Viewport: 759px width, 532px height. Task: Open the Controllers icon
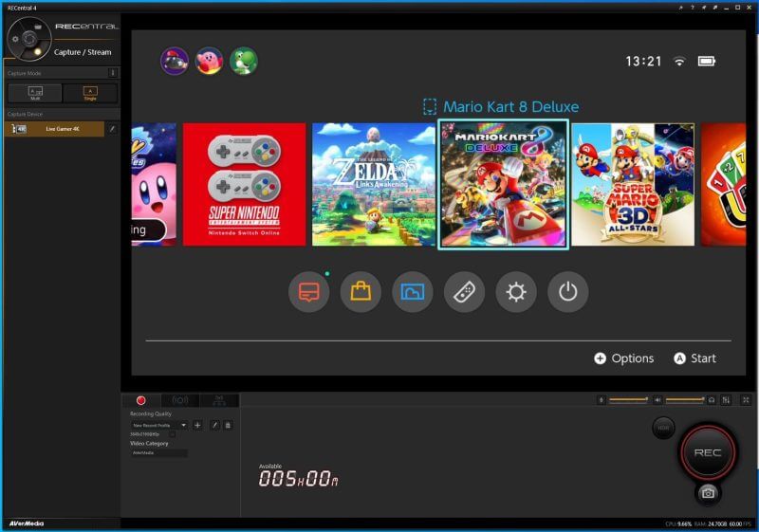(x=464, y=292)
